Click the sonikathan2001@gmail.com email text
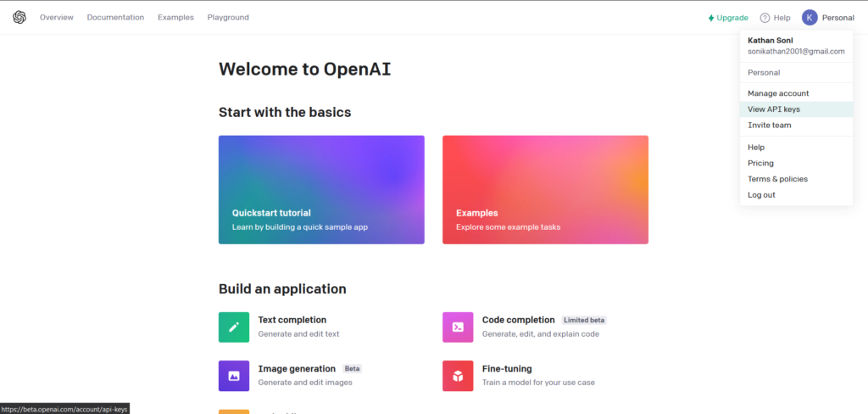This screenshot has height=414, width=868. pos(796,52)
